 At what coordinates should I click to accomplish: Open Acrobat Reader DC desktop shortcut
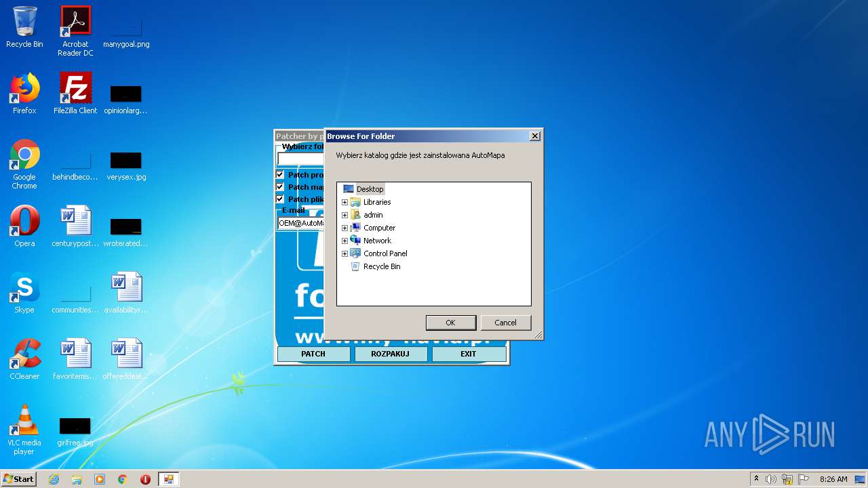click(75, 31)
